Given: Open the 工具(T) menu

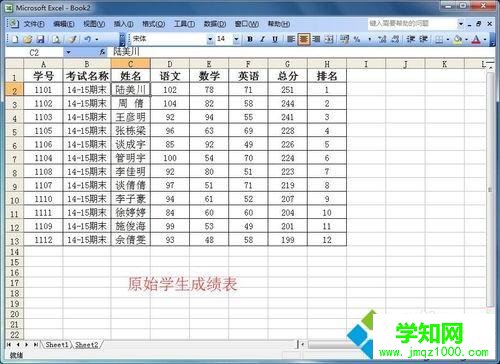Looking at the screenshot, I should pos(184,24).
